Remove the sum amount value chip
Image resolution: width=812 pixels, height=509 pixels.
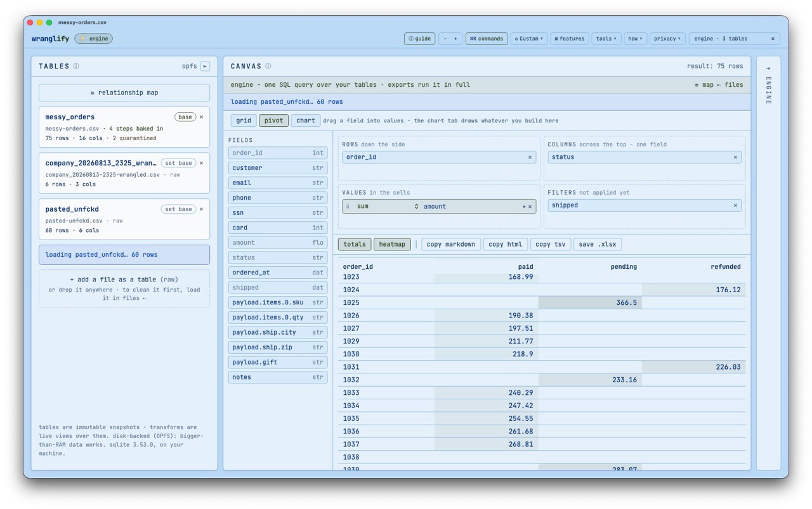tap(531, 207)
